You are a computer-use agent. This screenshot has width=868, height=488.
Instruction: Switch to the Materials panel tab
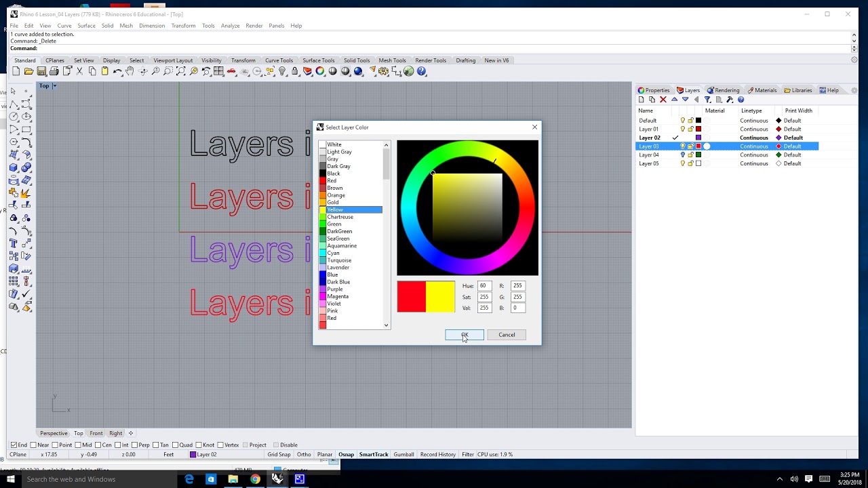pos(762,90)
